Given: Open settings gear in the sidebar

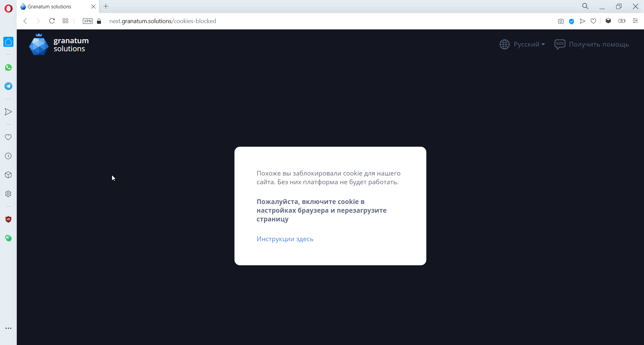Looking at the screenshot, I should click(8, 194).
